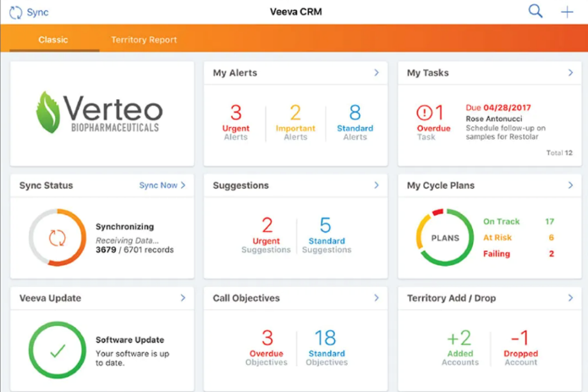Open the 3 Overdue Objectives
Image resolution: width=588 pixels, height=392 pixels.
(x=267, y=347)
